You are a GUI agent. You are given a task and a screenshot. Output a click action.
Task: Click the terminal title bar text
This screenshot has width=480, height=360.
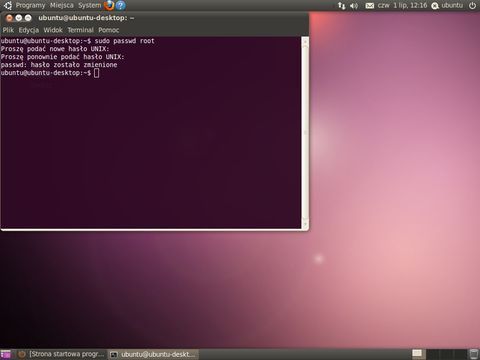tap(86, 18)
